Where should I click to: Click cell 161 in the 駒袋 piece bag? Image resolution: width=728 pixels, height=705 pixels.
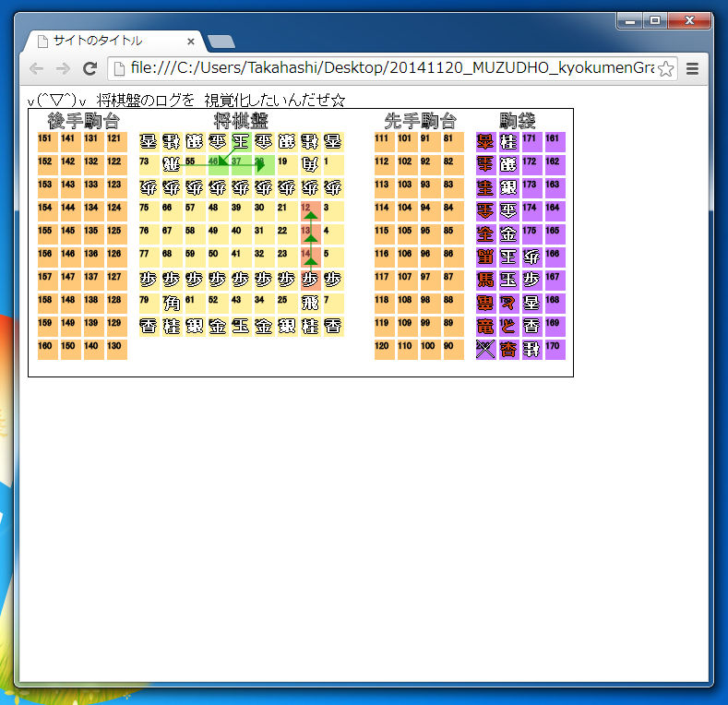[555, 142]
